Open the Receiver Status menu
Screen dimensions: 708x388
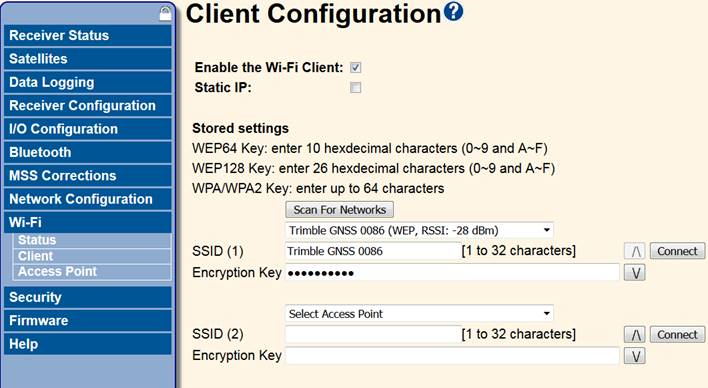click(88, 35)
